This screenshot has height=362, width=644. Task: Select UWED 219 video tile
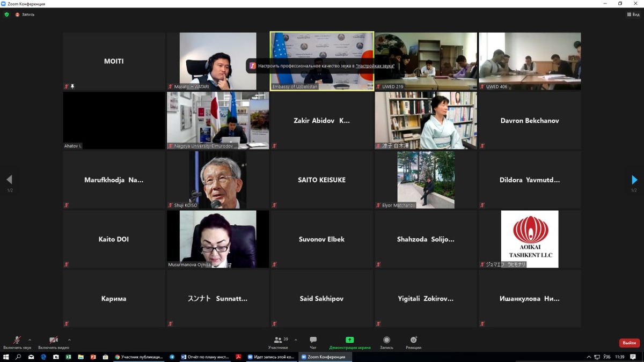(426, 61)
